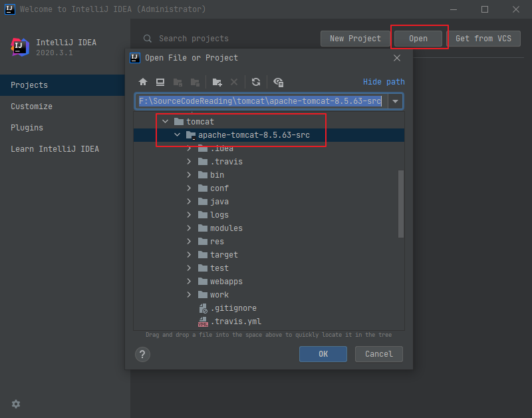The width and height of the screenshot is (532, 418).
Task: Click the New Project button
Action: point(355,39)
